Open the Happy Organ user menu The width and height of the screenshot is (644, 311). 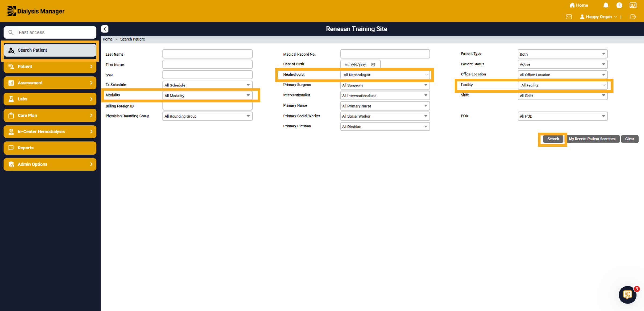598,17
